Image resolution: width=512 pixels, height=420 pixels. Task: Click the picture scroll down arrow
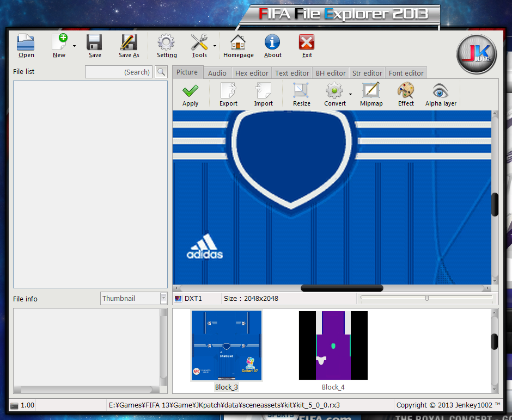pos(495,281)
